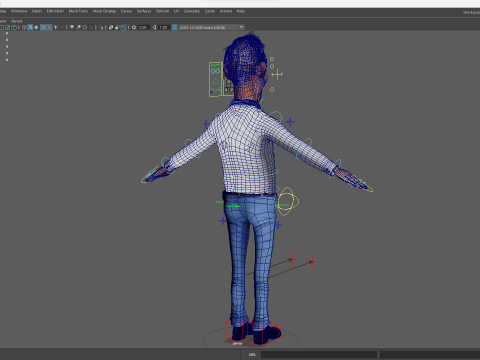This screenshot has width=480, height=360.
Task: Open the Generate menu
Action: 192,11
